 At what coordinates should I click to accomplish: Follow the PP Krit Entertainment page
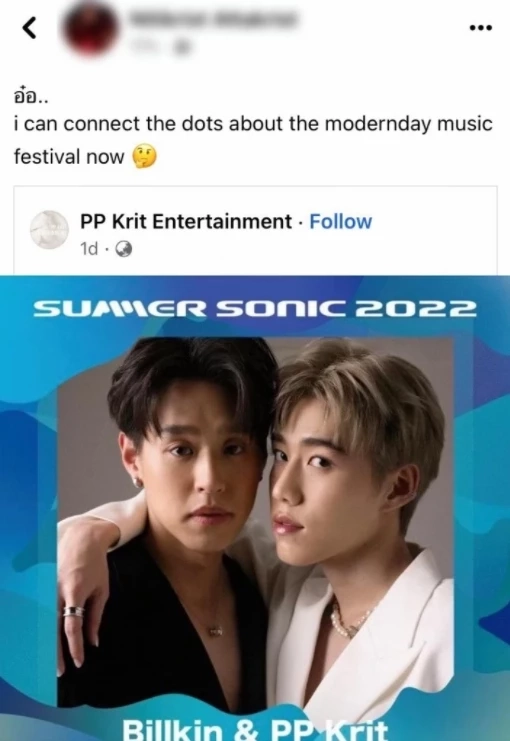[x=340, y=222]
